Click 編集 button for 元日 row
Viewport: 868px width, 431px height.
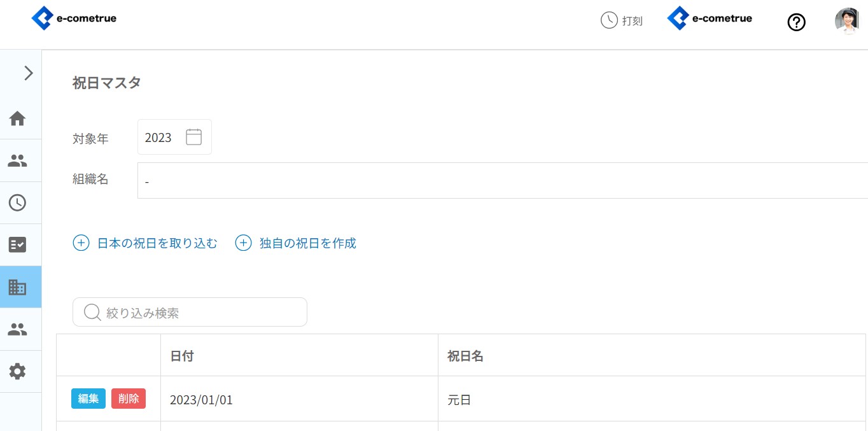pyautogui.click(x=88, y=399)
